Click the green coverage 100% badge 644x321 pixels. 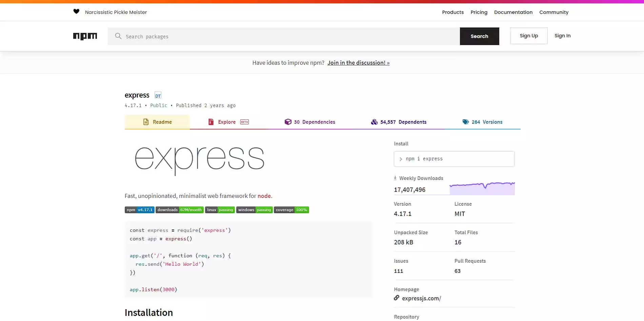(x=291, y=209)
